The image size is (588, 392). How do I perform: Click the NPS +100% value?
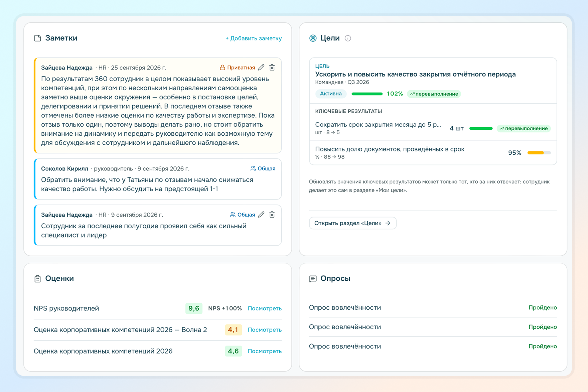coord(225,308)
